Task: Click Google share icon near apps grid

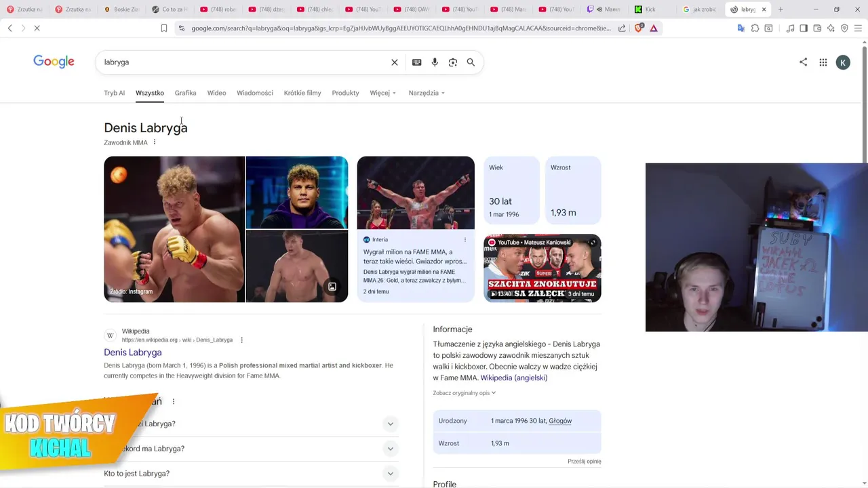Action: pos(803,62)
